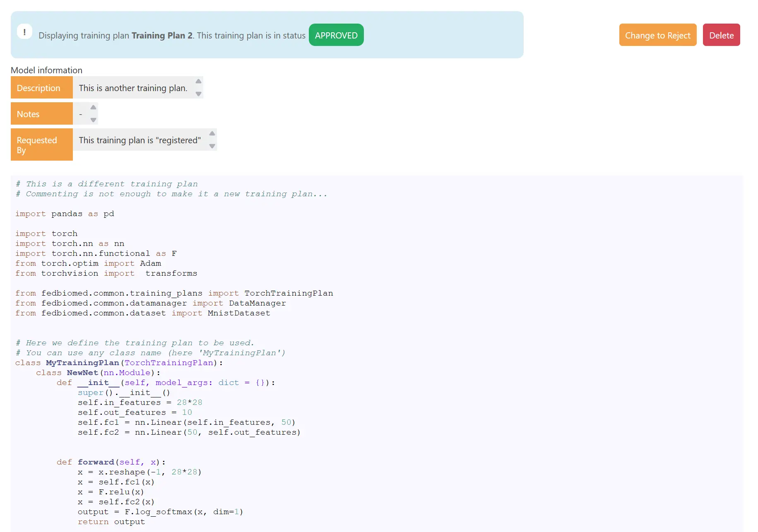Click the Notes field up arrow
758x532 pixels.
[x=94, y=107]
